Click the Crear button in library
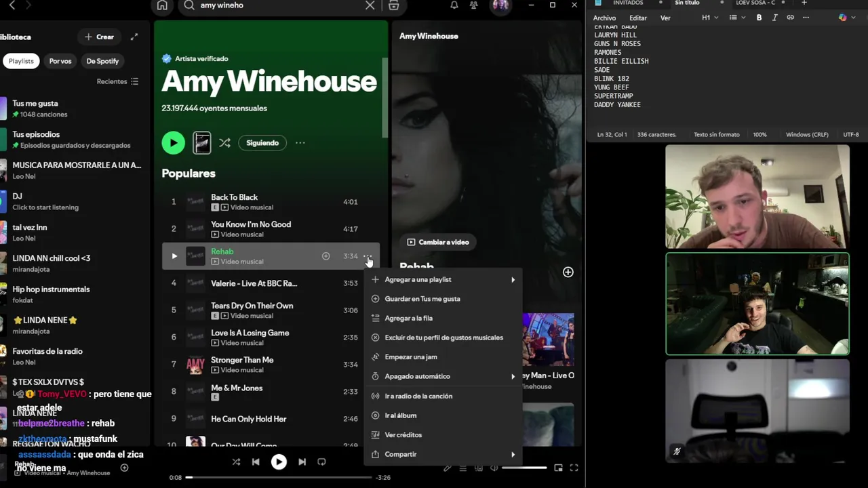The width and height of the screenshot is (868, 488). 99,37
